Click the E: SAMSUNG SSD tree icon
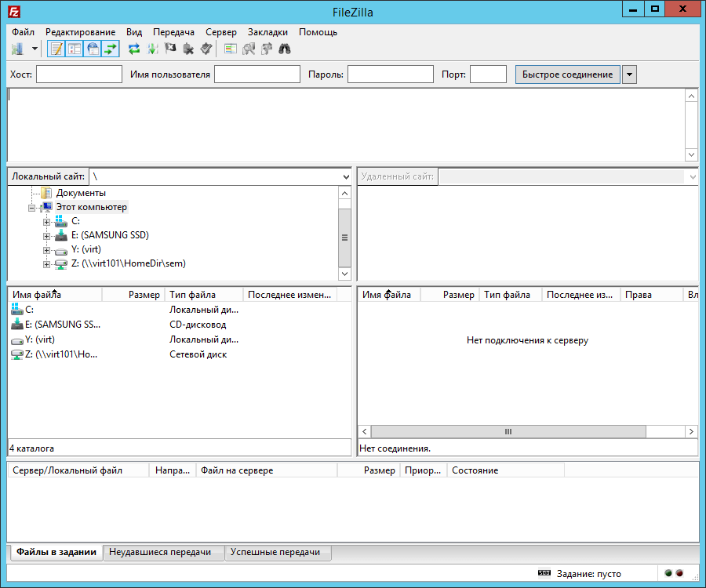Viewport: 706px width, 588px height. (60, 235)
